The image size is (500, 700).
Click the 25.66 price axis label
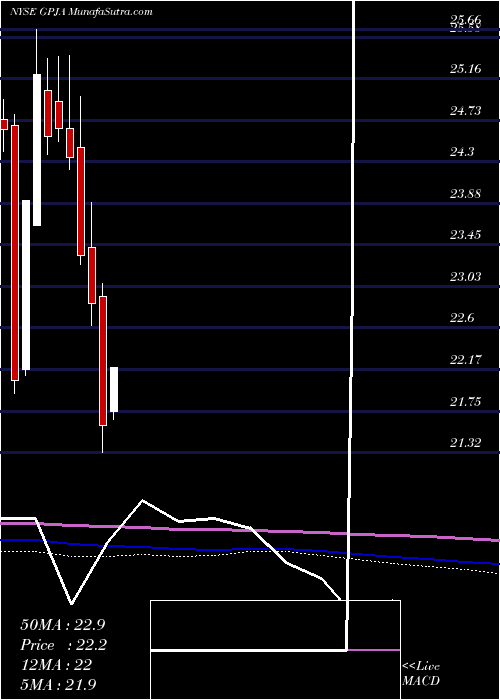(466, 19)
